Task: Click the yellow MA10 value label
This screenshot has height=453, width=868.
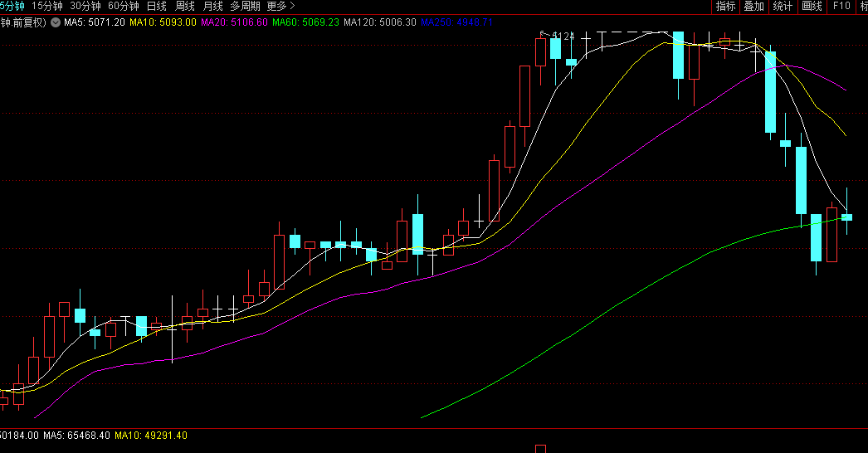Action: (x=163, y=22)
